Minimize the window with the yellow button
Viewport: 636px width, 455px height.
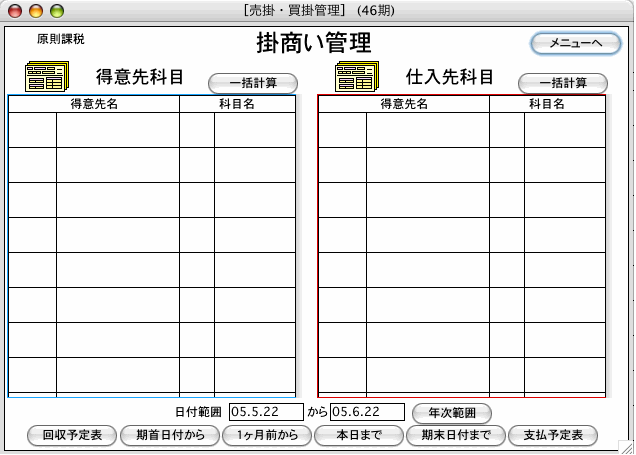coord(35,11)
